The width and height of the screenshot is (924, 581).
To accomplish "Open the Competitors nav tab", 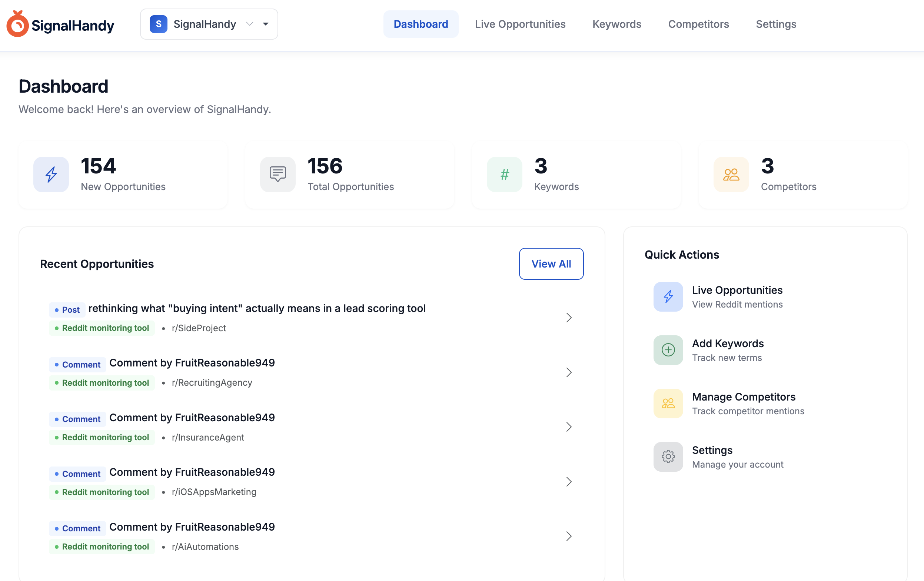I will (x=698, y=24).
